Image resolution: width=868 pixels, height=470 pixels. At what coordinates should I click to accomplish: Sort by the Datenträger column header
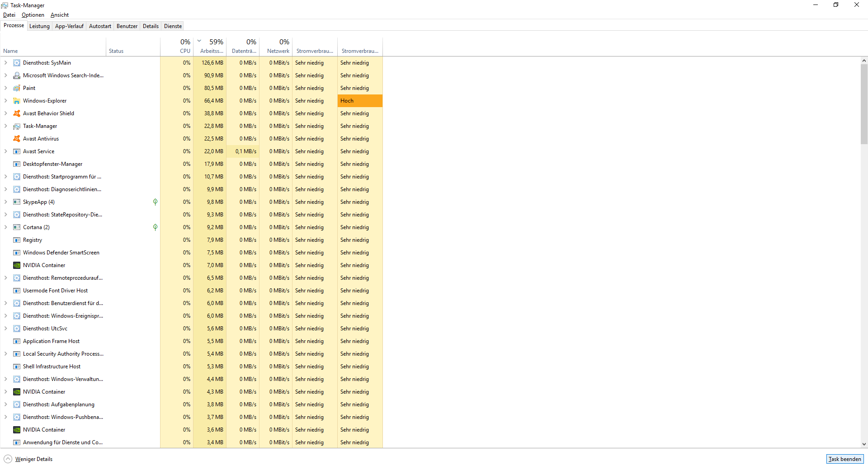(x=243, y=47)
